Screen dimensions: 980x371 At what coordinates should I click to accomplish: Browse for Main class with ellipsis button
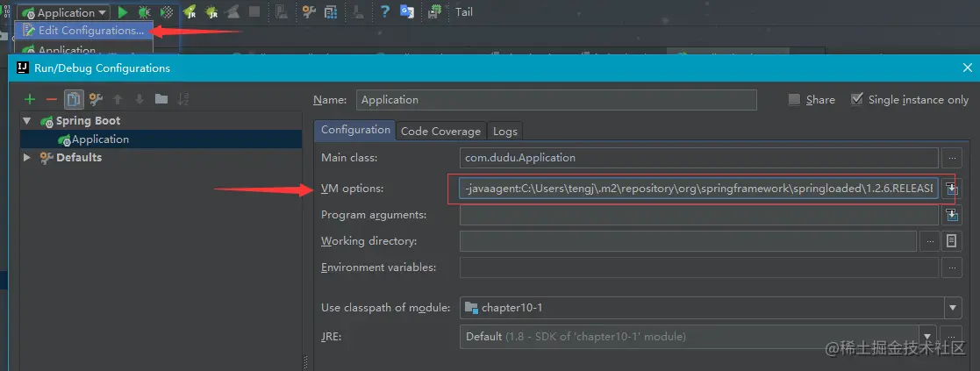(951, 158)
